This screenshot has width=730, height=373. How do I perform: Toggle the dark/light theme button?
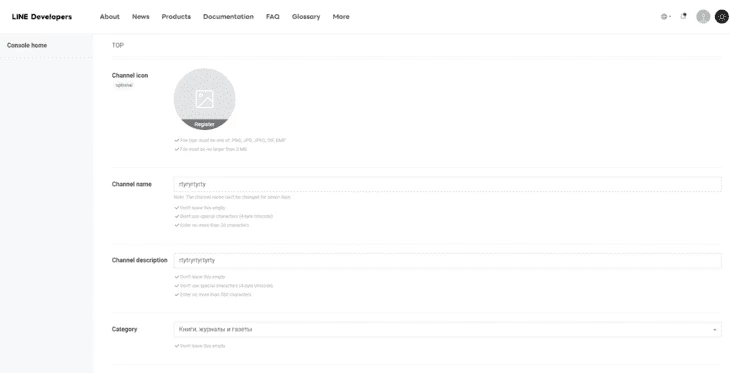pos(722,17)
